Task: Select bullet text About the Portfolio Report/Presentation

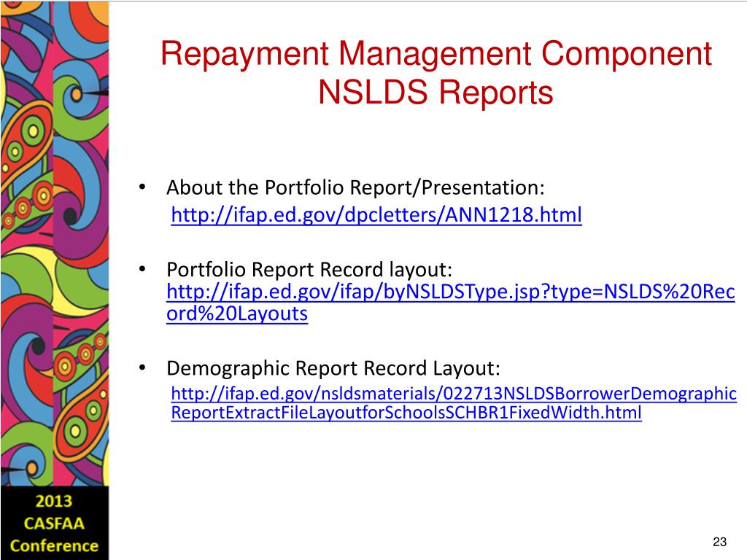Action: (x=355, y=187)
